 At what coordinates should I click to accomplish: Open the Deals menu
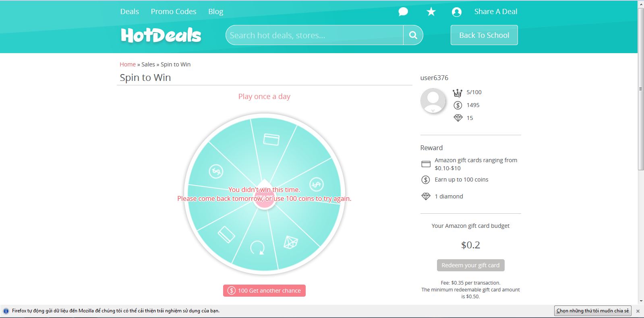point(129,12)
